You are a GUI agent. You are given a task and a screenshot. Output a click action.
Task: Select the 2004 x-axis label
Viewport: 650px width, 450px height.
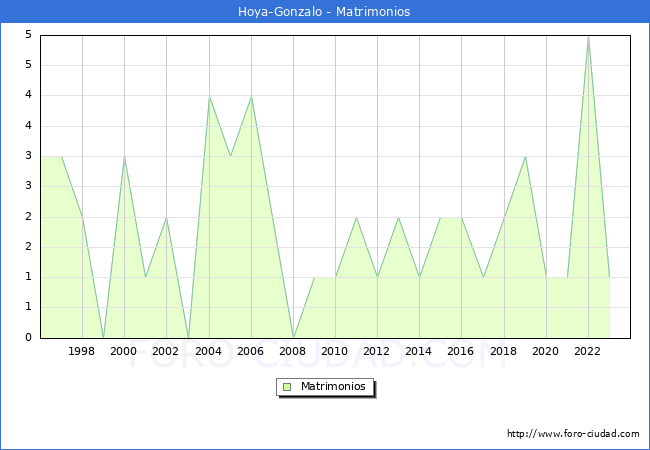pos(209,351)
